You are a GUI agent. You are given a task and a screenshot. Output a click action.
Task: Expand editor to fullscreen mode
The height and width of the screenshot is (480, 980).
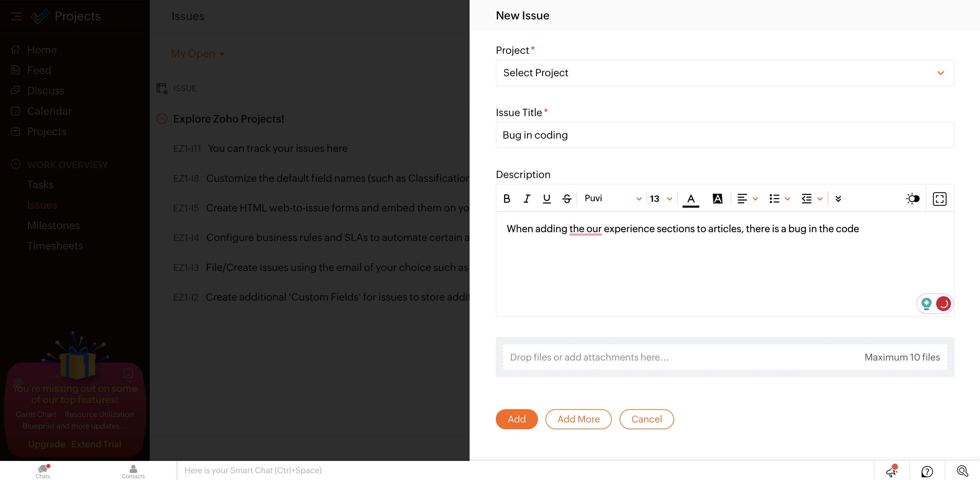tap(939, 199)
